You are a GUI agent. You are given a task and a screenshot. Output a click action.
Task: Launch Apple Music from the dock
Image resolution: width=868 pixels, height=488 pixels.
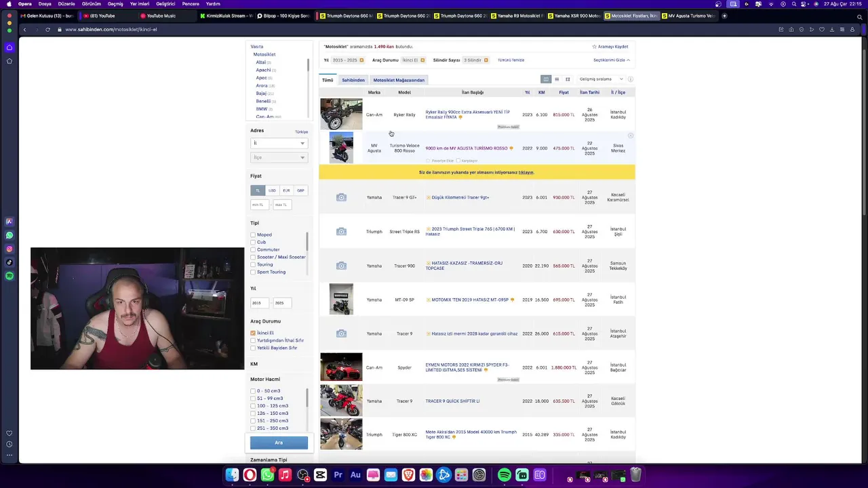285,475
